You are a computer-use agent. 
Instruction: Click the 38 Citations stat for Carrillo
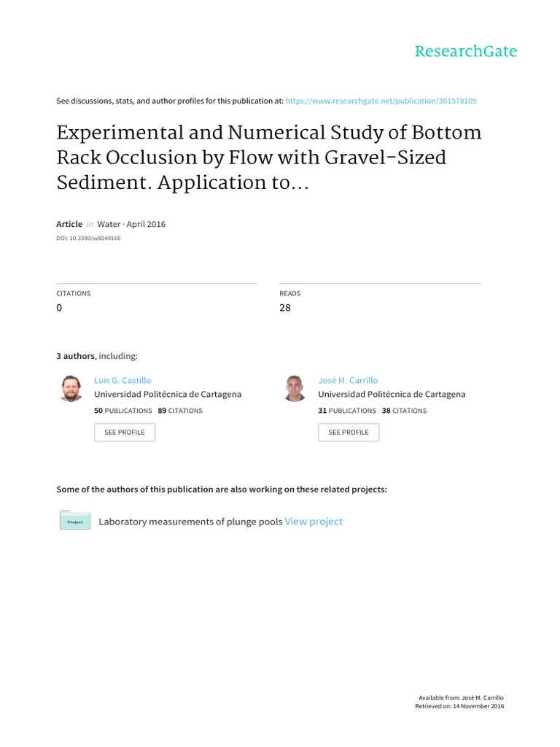[404, 411]
